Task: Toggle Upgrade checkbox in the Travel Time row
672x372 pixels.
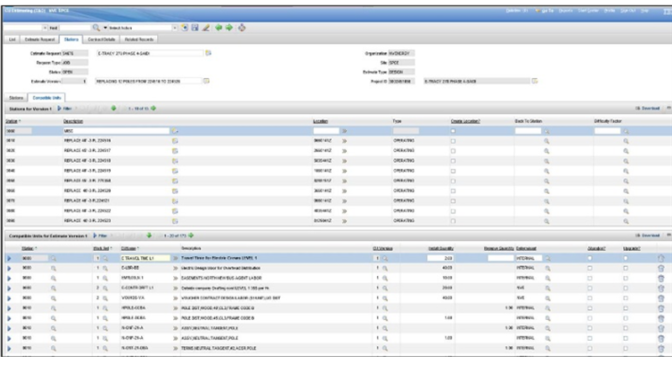Action: 625,258
